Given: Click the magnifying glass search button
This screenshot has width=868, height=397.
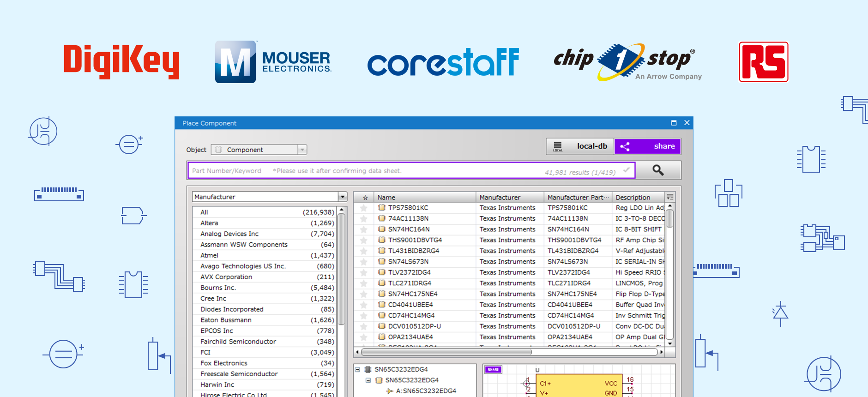Looking at the screenshot, I should click(658, 170).
